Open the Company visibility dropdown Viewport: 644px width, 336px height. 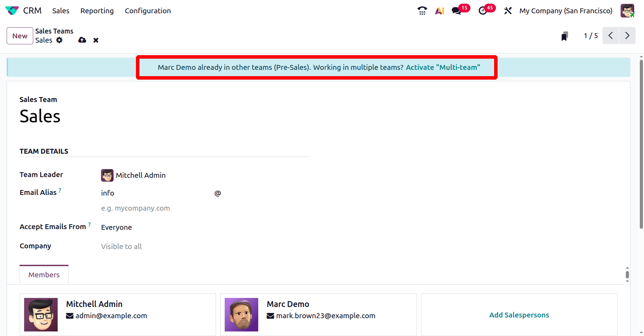[x=121, y=246]
